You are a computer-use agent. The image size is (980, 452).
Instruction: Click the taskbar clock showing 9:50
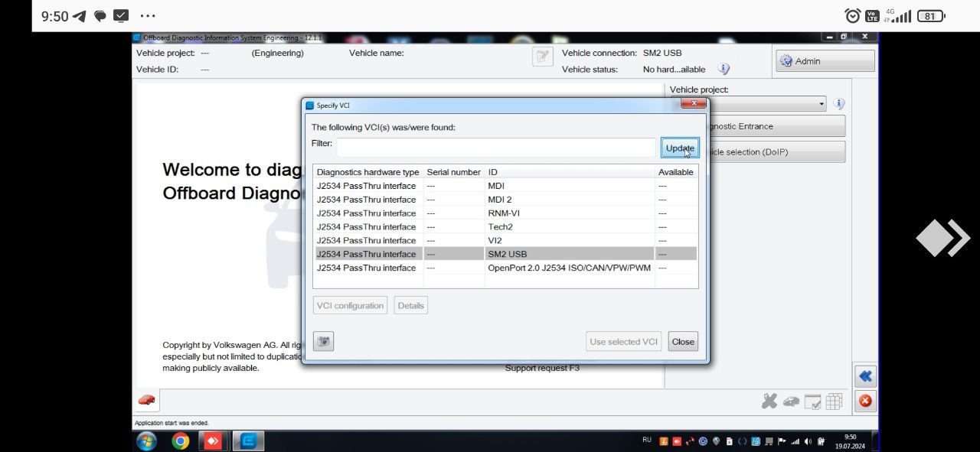pos(851,441)
